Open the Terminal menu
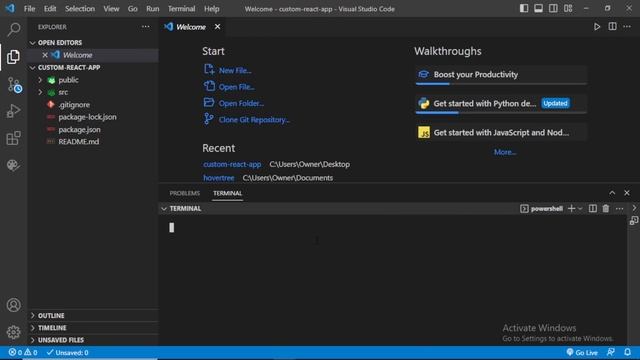Viewport: 640px width, 360px height. tap(181, 9)
